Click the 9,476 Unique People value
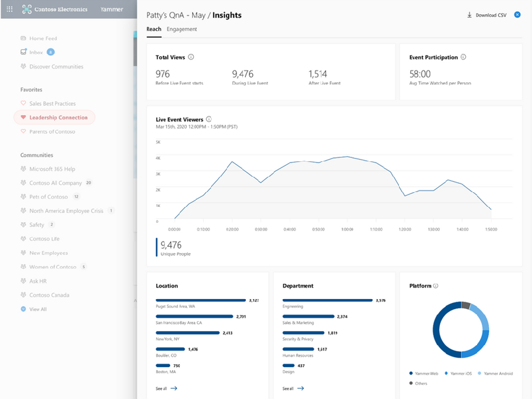 171,245
